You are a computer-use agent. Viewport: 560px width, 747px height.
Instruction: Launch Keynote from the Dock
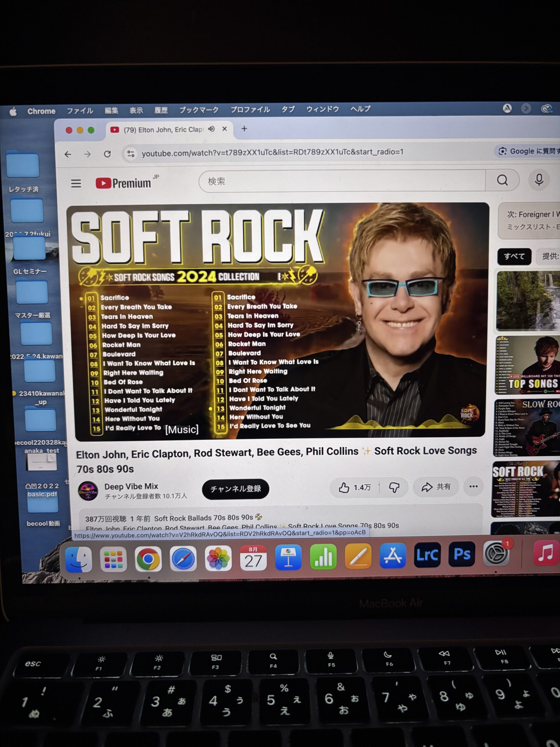[288, 557]
